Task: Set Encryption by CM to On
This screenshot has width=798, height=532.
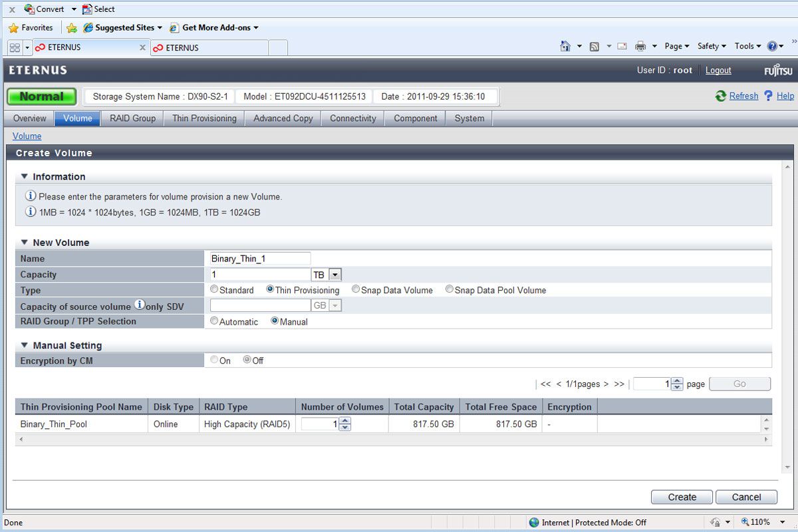Action: click(214, 360)
